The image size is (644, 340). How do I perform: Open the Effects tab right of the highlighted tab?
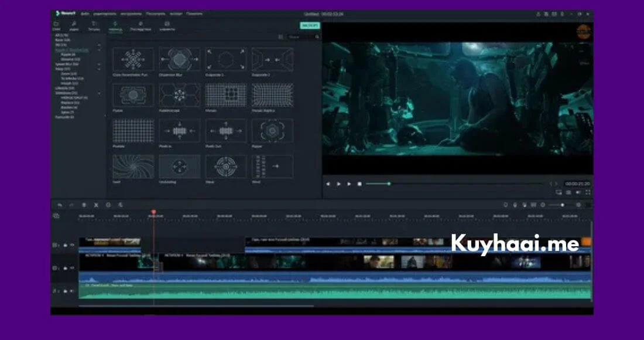[x=141, y=26]
